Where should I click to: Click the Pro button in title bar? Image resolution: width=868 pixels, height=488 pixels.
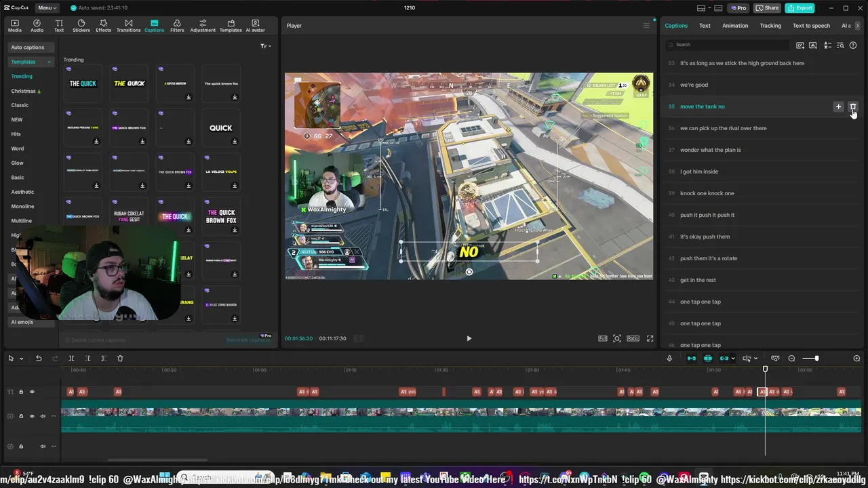738,8
